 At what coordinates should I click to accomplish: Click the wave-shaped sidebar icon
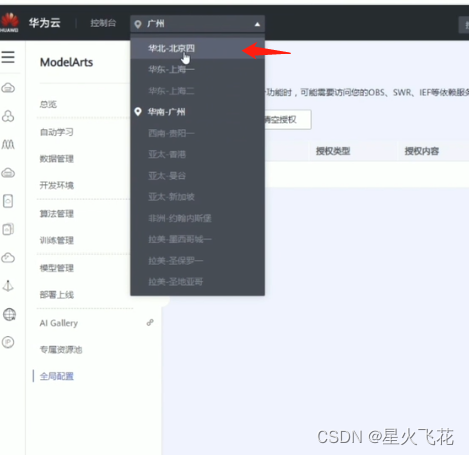pos(8,144)
